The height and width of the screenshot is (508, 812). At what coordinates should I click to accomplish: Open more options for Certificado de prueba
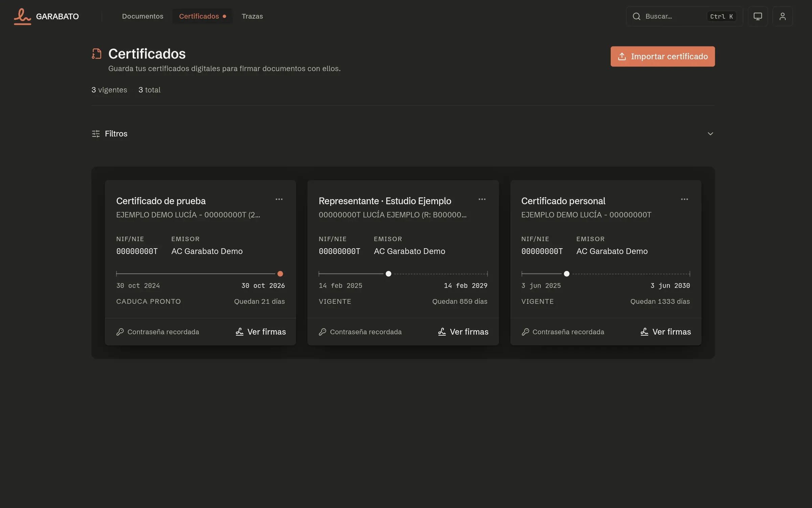click(x=279, y=199)
